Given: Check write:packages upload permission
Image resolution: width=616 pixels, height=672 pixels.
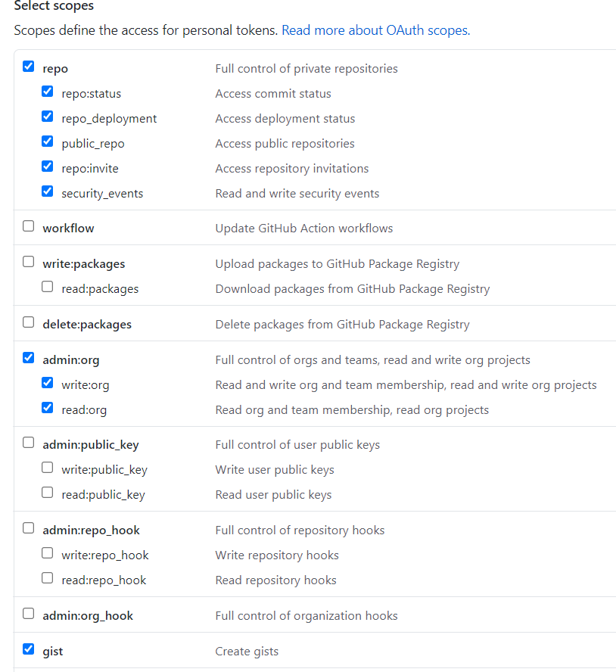Looking at the screenshot, I should tap(28, 261).
